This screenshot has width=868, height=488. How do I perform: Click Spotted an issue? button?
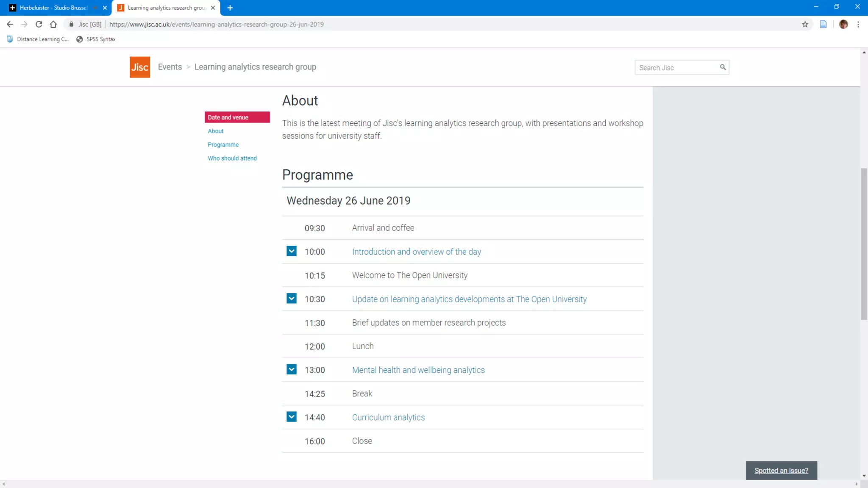click(x=781, y=471)
